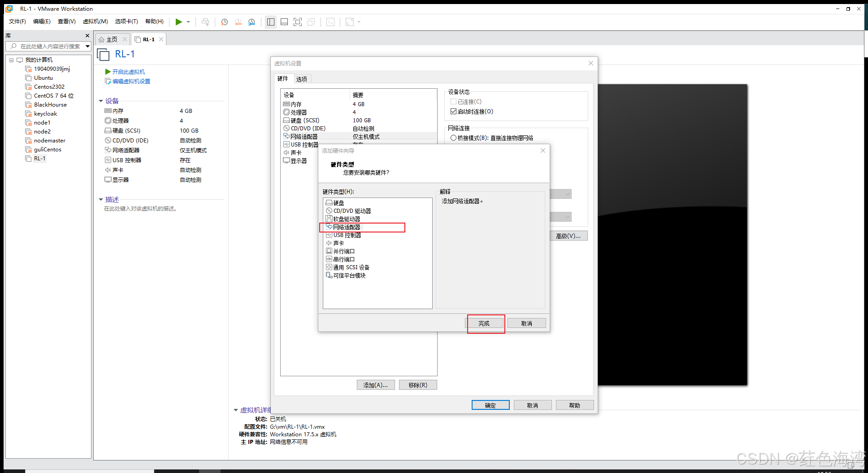Toggle the show library sidebar icon
This screenshot has height=473, width=868.
click(271, 22)
